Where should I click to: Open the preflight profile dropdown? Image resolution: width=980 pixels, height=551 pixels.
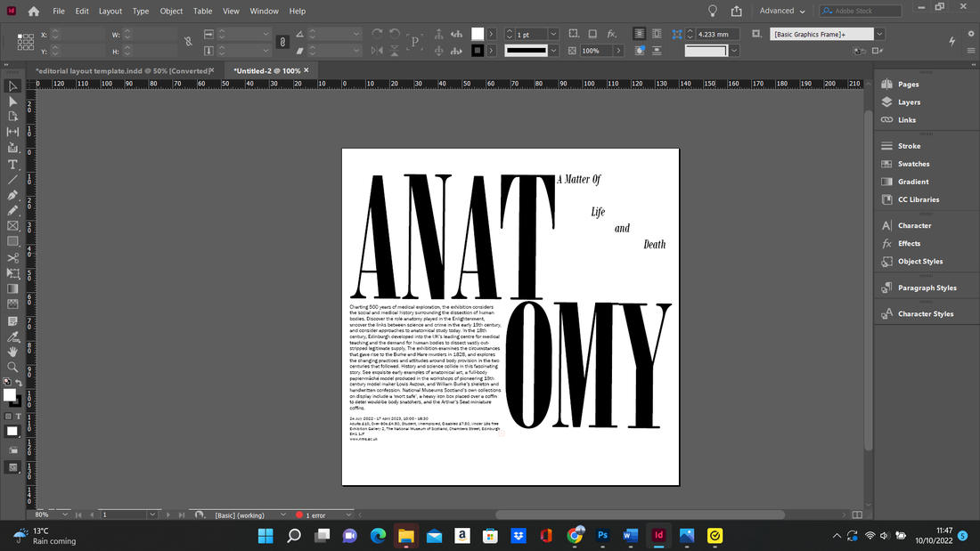[282, 515]
